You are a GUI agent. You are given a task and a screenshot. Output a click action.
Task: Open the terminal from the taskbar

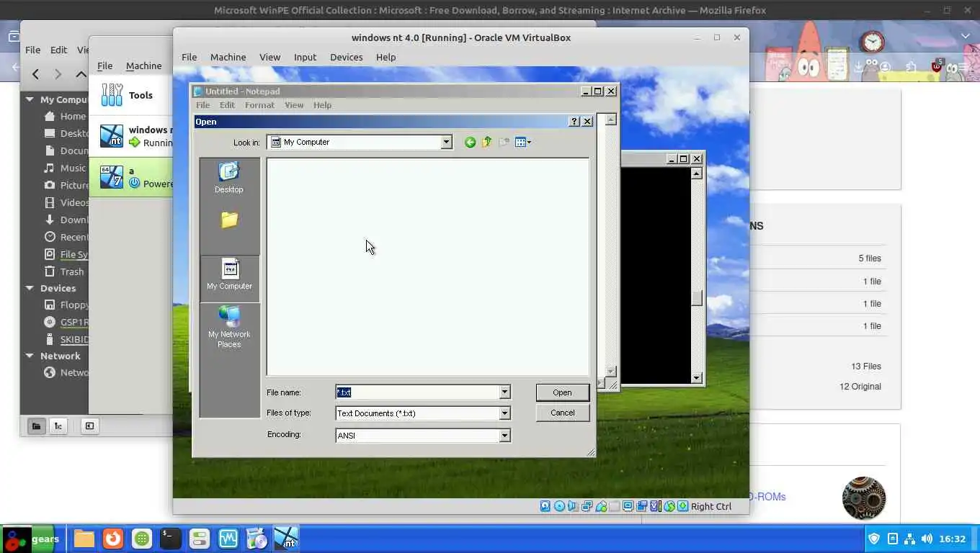[x=170, y=539]
